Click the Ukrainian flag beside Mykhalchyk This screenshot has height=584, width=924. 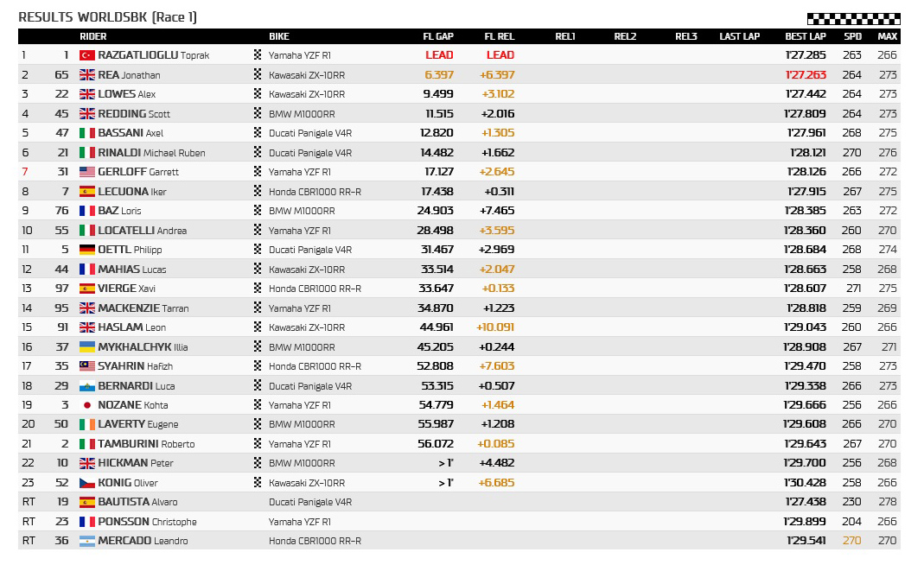(86, 347)
